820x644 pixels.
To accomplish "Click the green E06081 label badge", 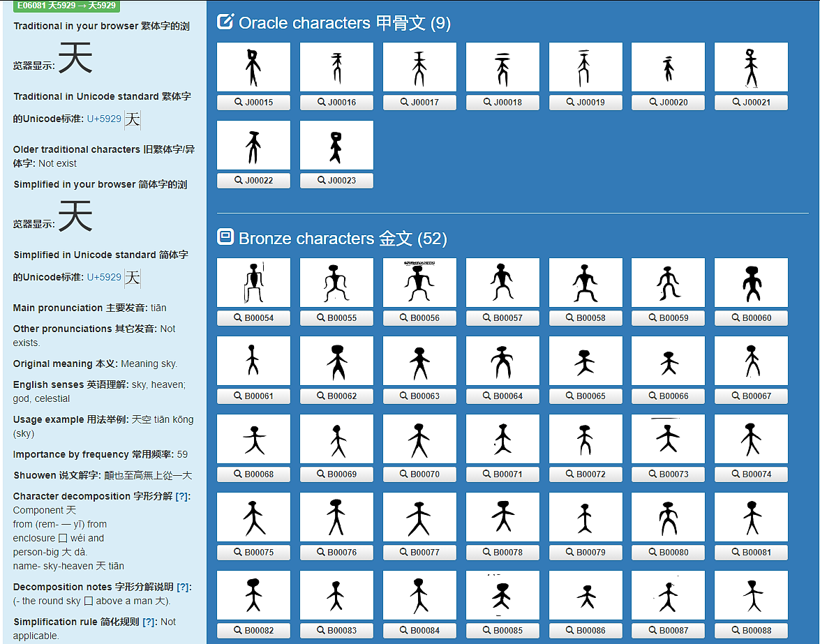I will click(66, 6).
